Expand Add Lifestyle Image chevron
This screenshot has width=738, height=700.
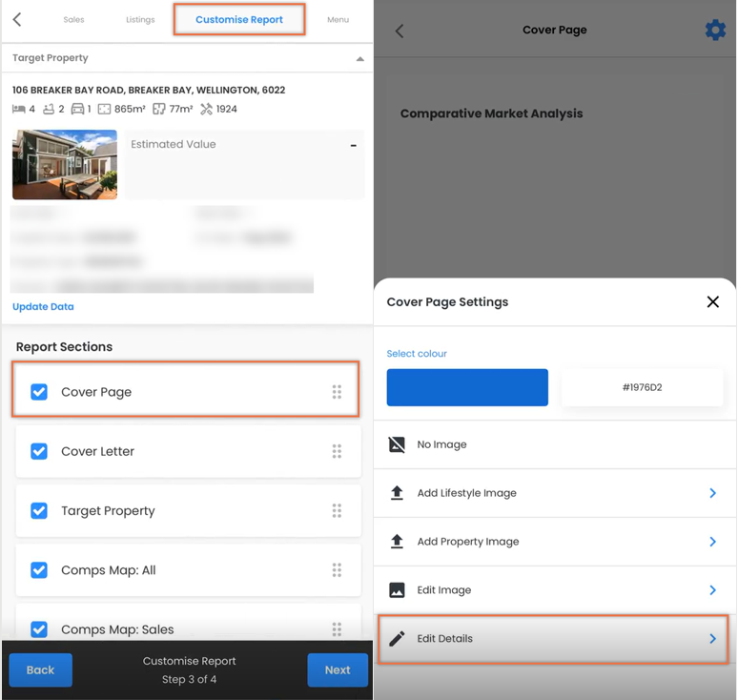[x=712, y=493]
